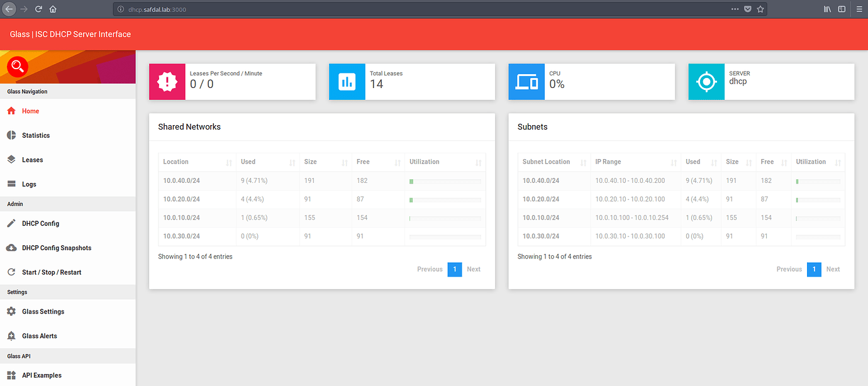The image size is (868, 386).
Task: Click the Start / Stop / Restart icon
Action: tap(11, 272)
